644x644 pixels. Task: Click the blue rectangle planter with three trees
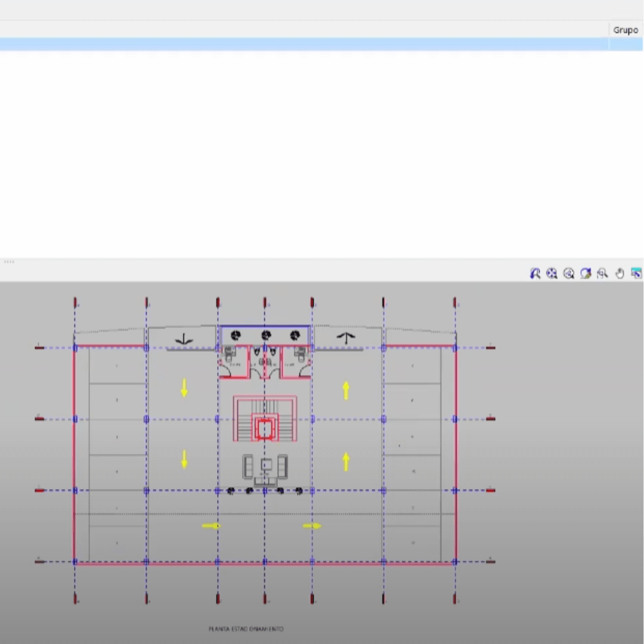(265, 335)
